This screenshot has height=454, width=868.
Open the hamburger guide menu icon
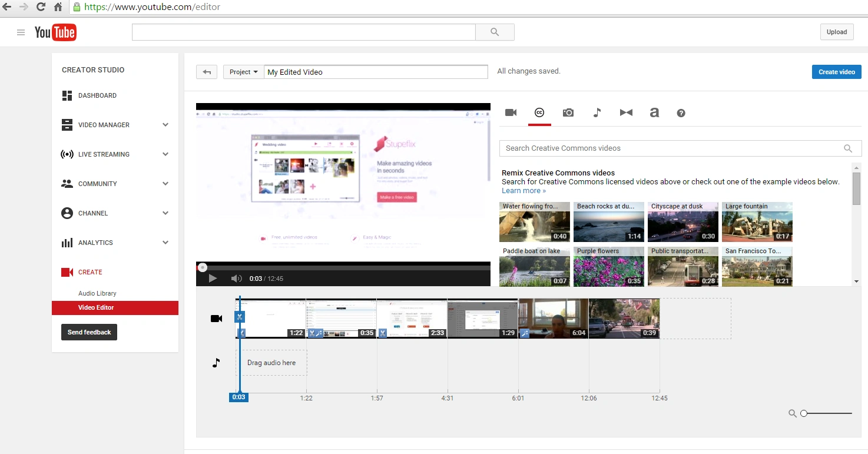pos(21,32)
